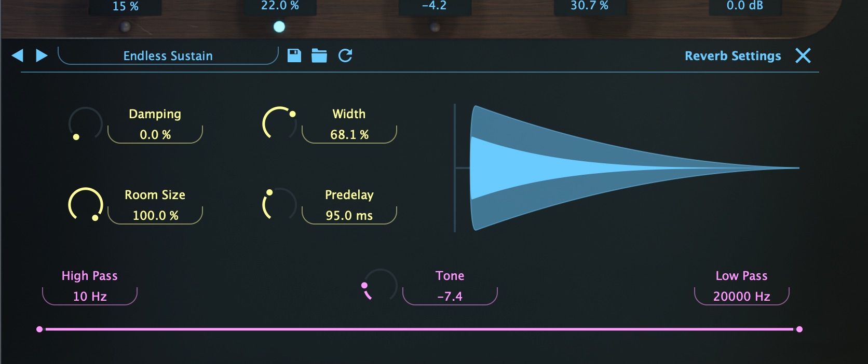
Task: Click the left handle of the filter slider
Action: coord(39,329)
